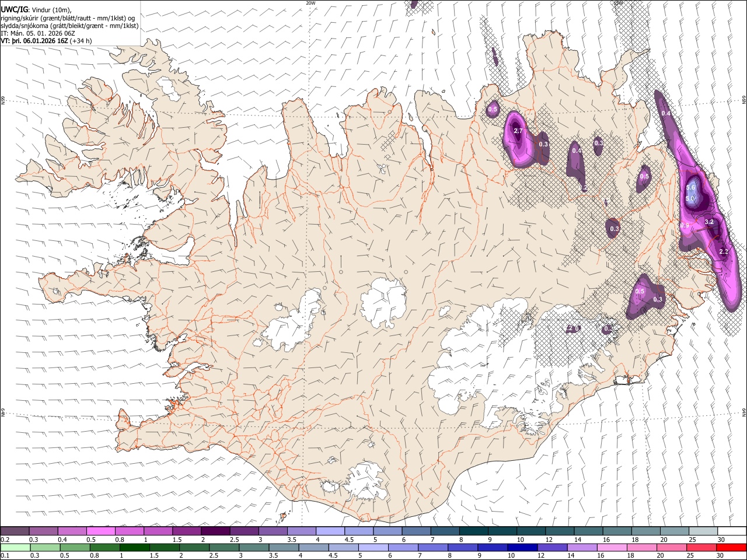This screenshot has width=747, height=560.
Task: Click the 'VT: þri. 06.01.2026 16Z (+34 h)' line
Action: pyautogui.click(x=46, y=41)
